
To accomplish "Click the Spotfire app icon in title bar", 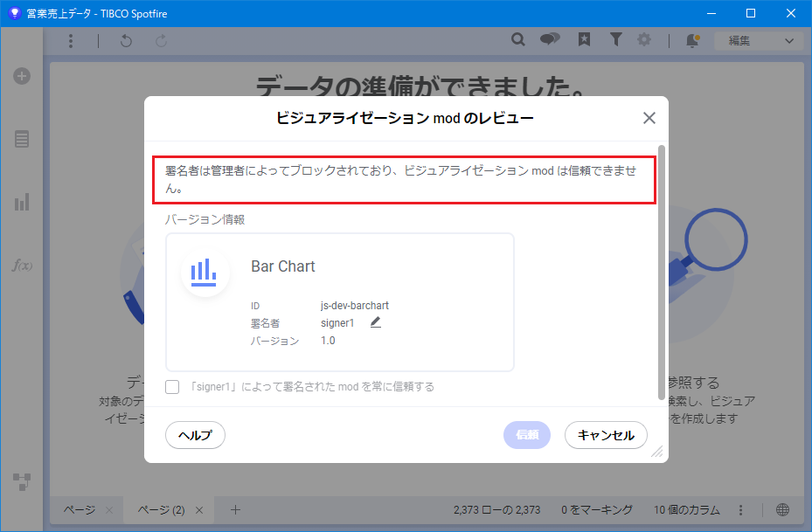I will (15, 13).
